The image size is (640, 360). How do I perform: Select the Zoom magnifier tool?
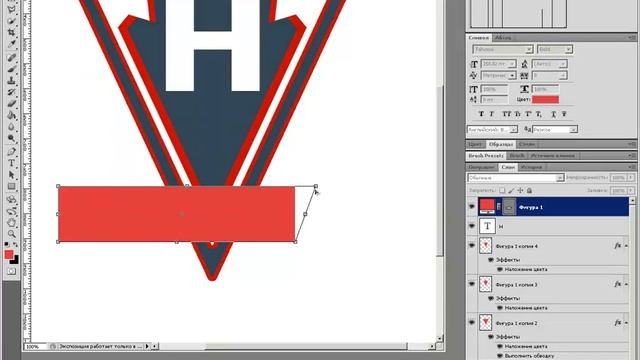[12, 234]
